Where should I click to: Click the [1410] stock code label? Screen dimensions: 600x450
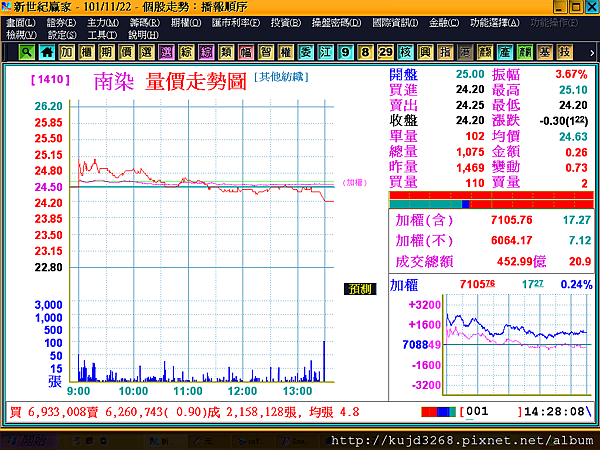pyautogui.click(x=51, y=80)
